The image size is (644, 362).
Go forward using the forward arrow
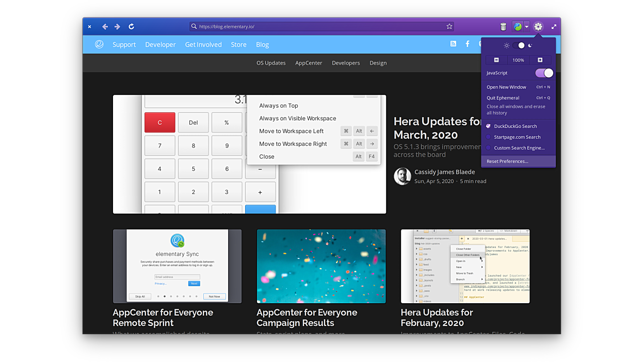(x=117, y=27)
